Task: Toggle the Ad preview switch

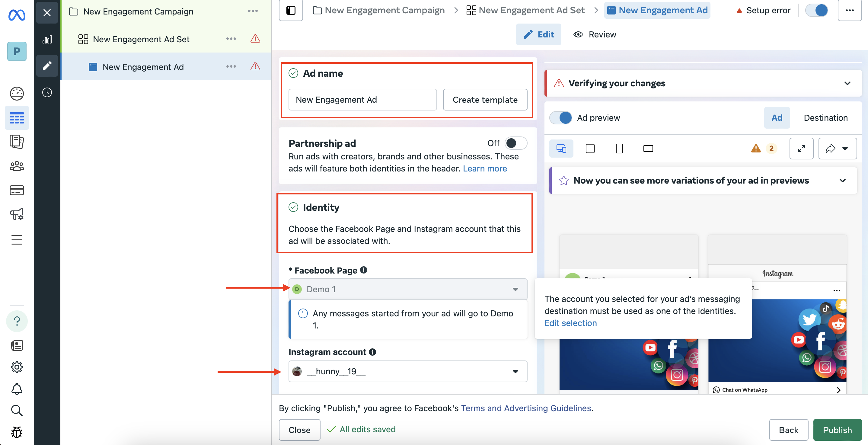Action: pos(561,118)
